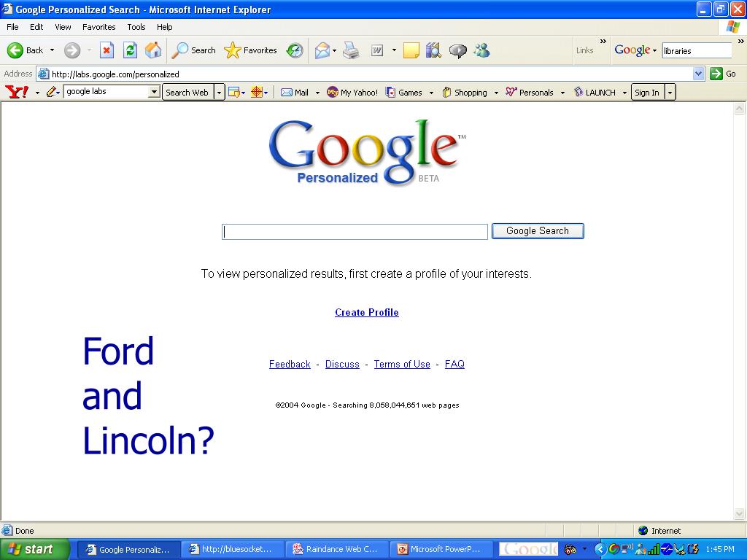
Task: Open the Messenger people icon
Action: click(481, 50)
